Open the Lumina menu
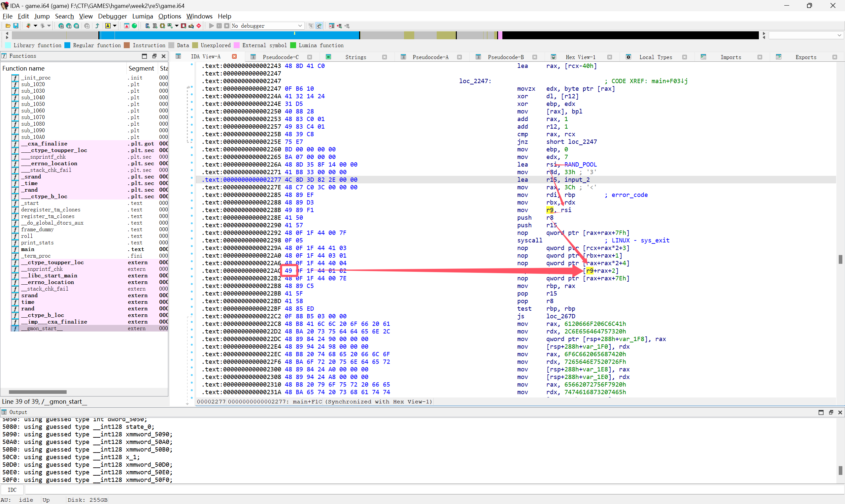 point(142,16)
